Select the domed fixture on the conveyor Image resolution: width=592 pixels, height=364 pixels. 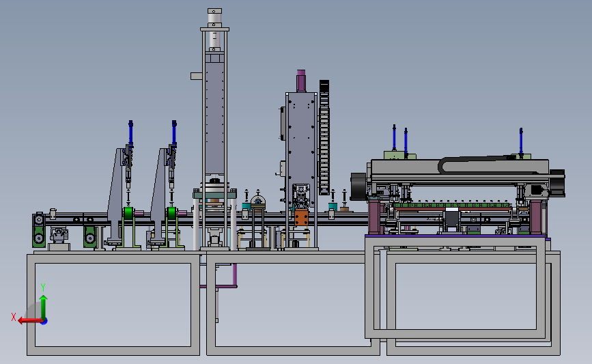click(258, 202)
